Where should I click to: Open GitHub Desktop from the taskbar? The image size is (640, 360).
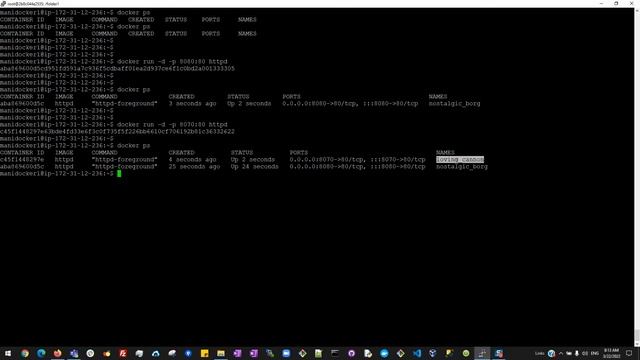pyautogui.click(x=351, y=353)
